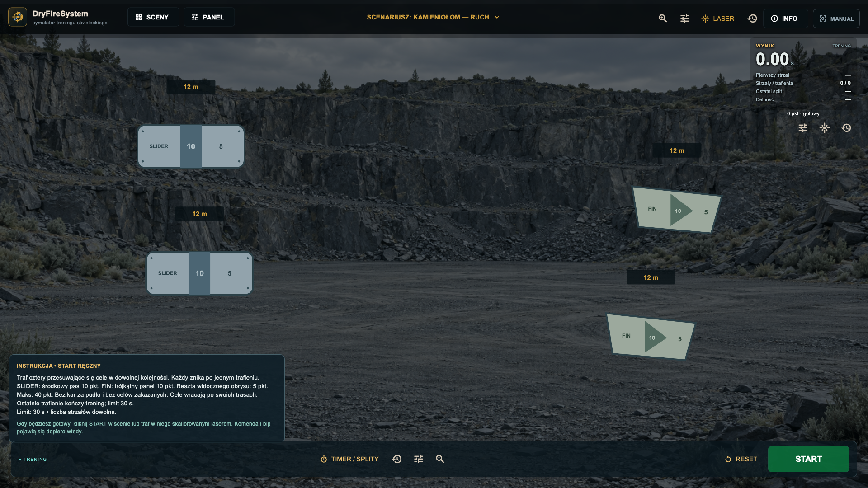Hit the 10 triangle of the lower FIN target
The width and height of the screenshot is (868, 488).
point(653,338)
